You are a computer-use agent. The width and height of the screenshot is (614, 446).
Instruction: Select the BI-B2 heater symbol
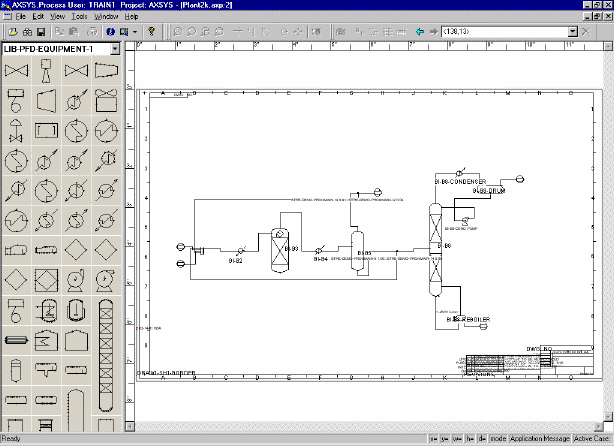point(241,251)
